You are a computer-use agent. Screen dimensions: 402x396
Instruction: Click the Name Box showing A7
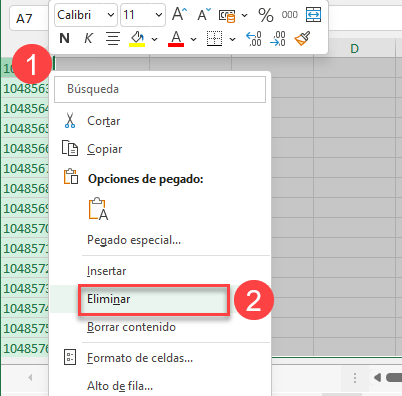[28, 19]
